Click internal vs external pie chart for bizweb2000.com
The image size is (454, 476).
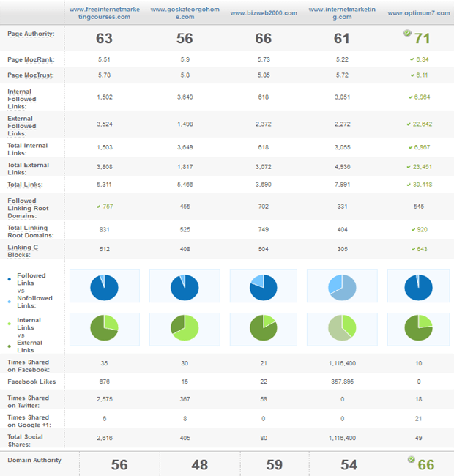click(264, 328)
